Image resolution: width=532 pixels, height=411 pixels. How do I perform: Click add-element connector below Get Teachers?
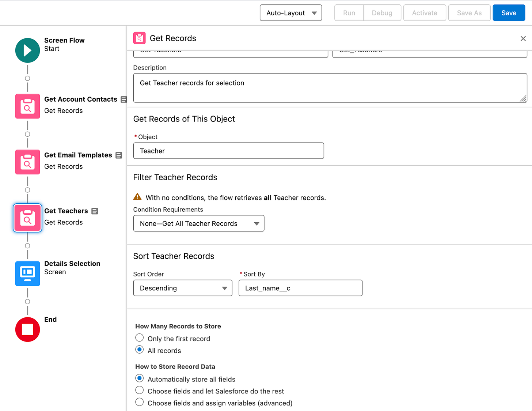[27, 246]
